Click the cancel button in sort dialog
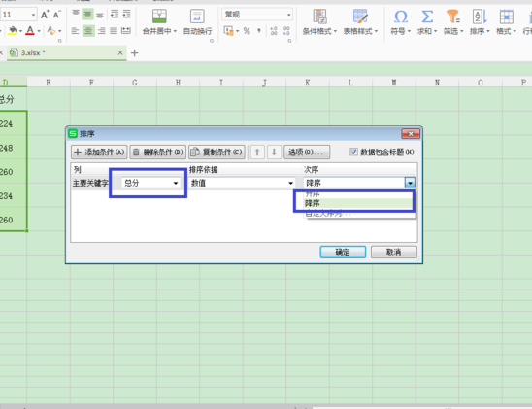The height and width of the screenshot is (409, 532). pos(393,252)
